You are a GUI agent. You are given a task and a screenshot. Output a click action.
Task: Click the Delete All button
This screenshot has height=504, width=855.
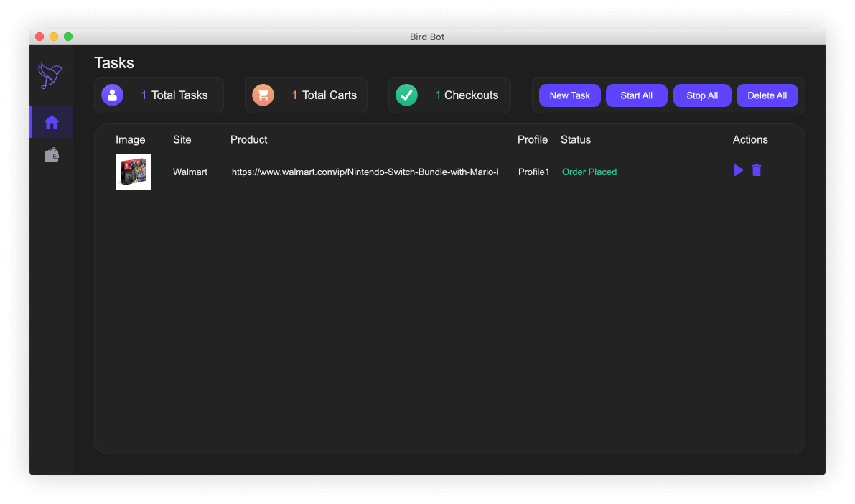(x=767, y=95)
